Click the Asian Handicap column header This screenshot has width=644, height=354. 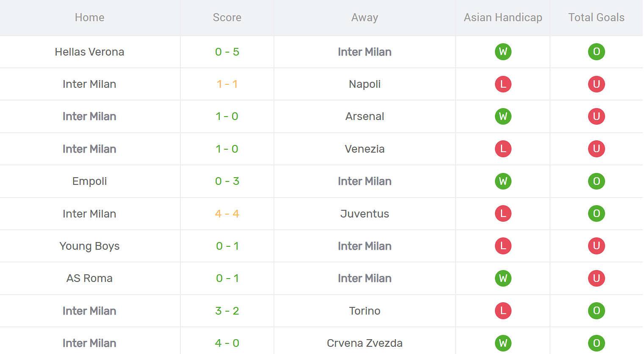click(503, 17)
